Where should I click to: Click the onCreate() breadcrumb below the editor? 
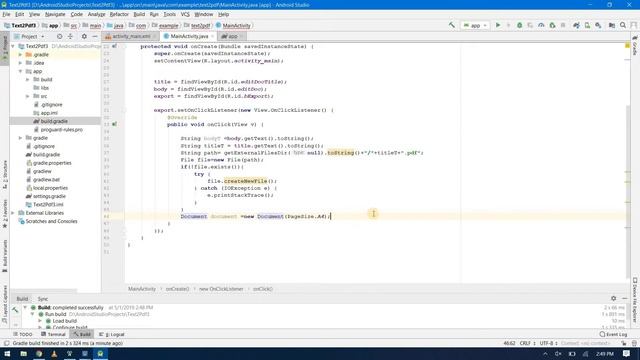178,289
